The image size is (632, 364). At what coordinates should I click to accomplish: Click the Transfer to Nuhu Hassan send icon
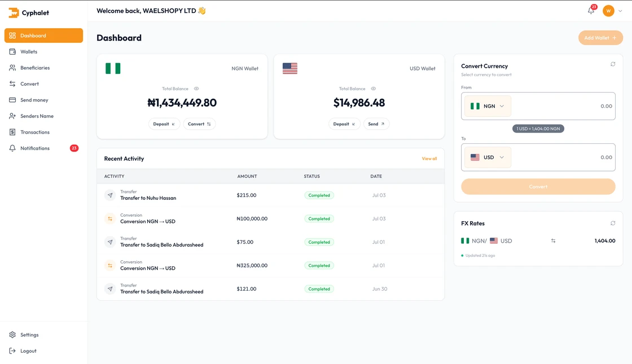(110, 195)
